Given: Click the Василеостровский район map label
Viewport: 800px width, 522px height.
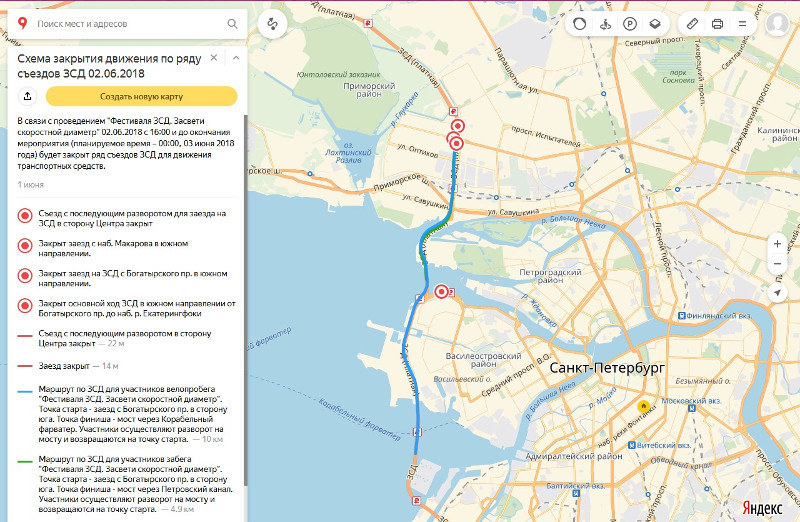Looking at the screenshot, I should [483, 360].
